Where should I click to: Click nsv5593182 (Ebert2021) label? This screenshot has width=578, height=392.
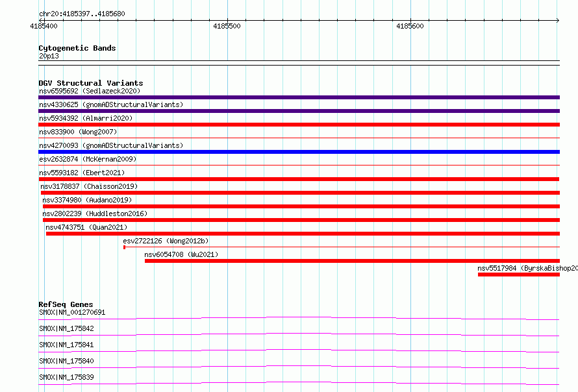(x=82, y=173)
